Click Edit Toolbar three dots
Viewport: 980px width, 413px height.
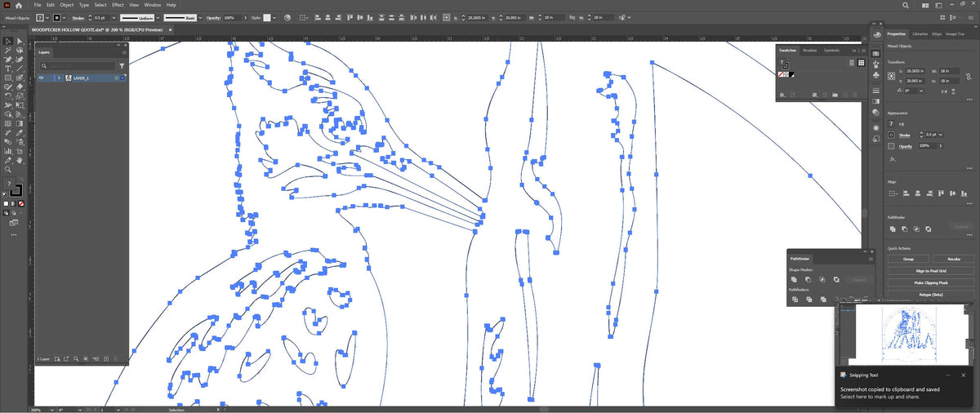tap(14, 234)
